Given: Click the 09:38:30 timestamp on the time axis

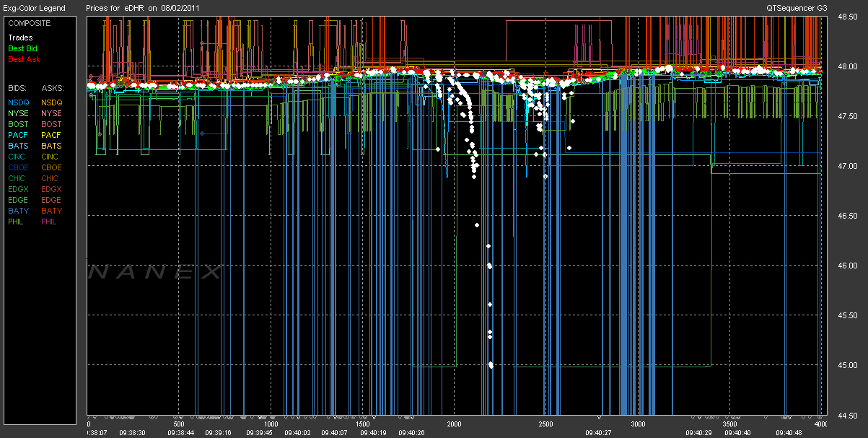Looking at the screenshot, I should point(132,433).
